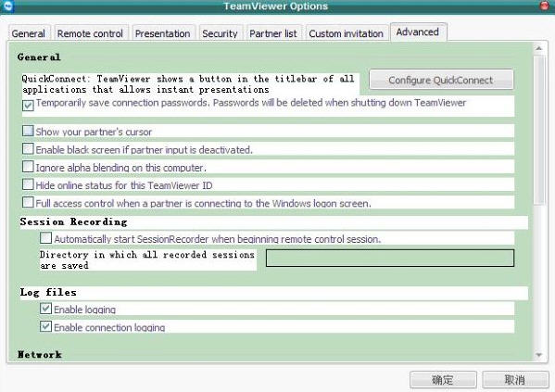Switch to the General tab
This screenshot has height=392, width=555.
click(x=29, y=33)
